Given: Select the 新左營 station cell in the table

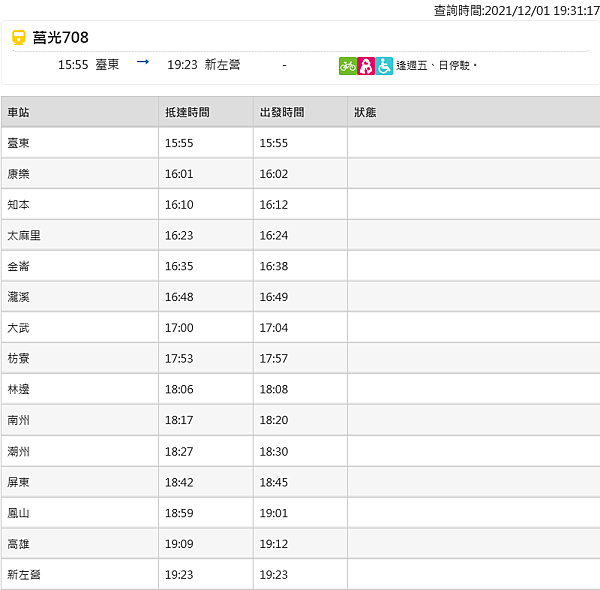Looking at the screenshot, I should tap(80, 574).
